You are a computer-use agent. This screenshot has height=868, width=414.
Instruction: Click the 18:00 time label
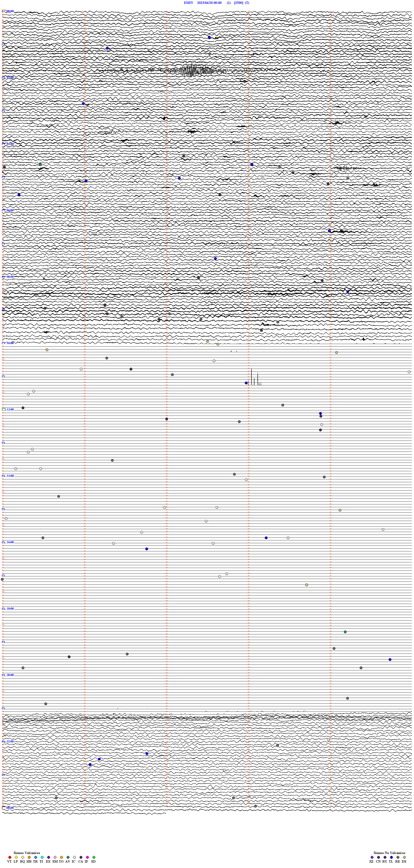(x=10, y=608)
